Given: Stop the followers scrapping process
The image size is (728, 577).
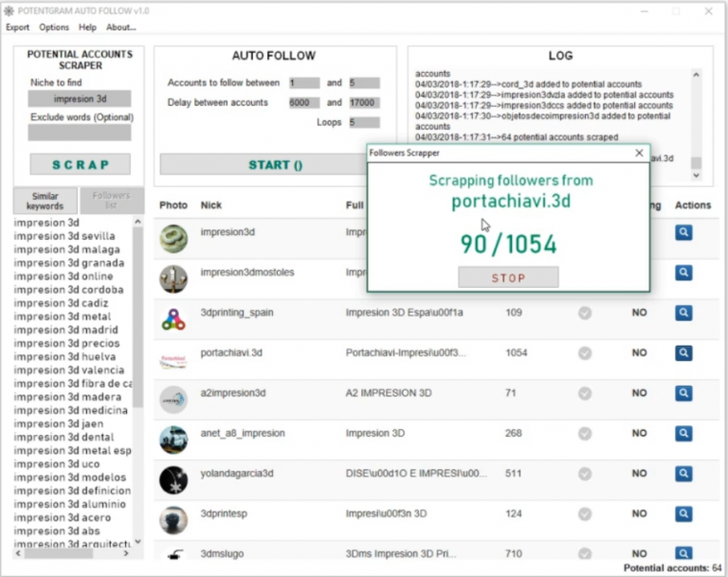Looking at the screenshot, I should coord(508,278).
